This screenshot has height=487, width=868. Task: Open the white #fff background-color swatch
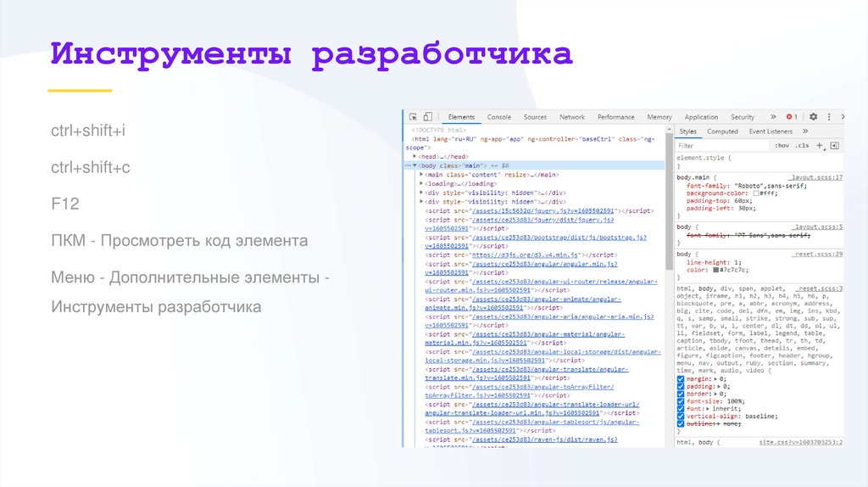click(x=755, y=194)
